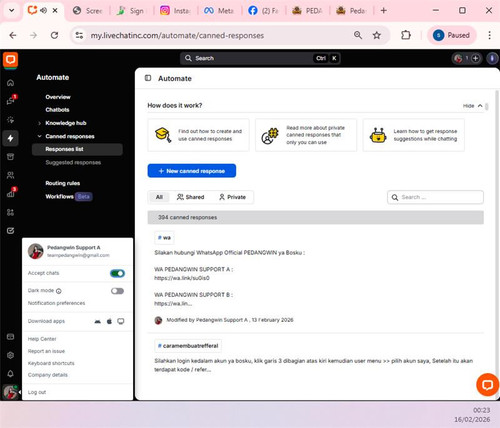Go to Home icon in sidebar
This screenshot has width=500, height=428.
pos(10,83)
